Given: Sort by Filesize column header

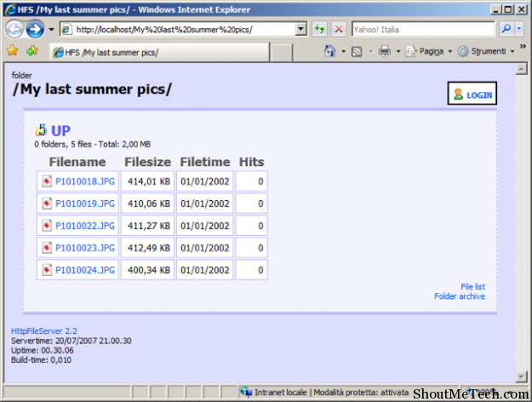Looking at the screenshot, I should coord(147,162).
